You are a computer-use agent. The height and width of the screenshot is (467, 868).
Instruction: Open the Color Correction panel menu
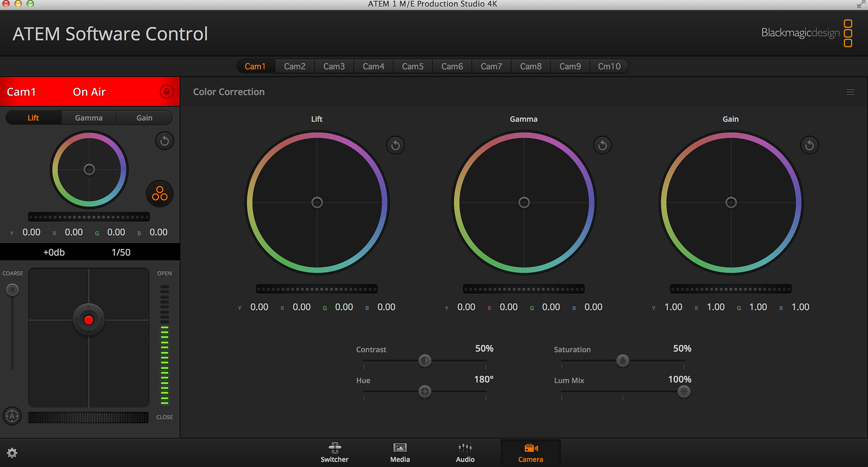pyautogui.click(x=850, y=92)
